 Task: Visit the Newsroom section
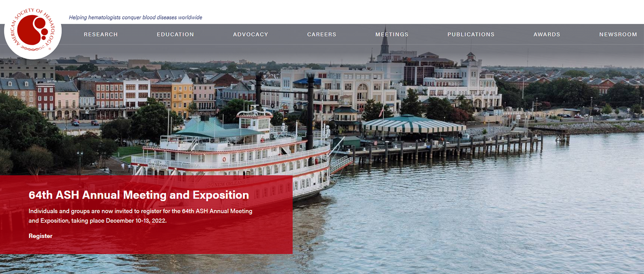[618, 34]
